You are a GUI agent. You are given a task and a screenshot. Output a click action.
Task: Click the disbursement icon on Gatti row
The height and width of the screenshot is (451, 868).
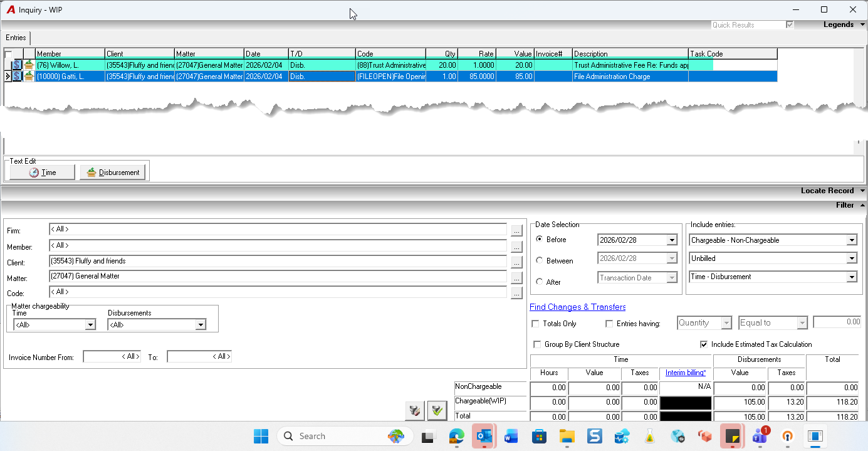(29, 76)
